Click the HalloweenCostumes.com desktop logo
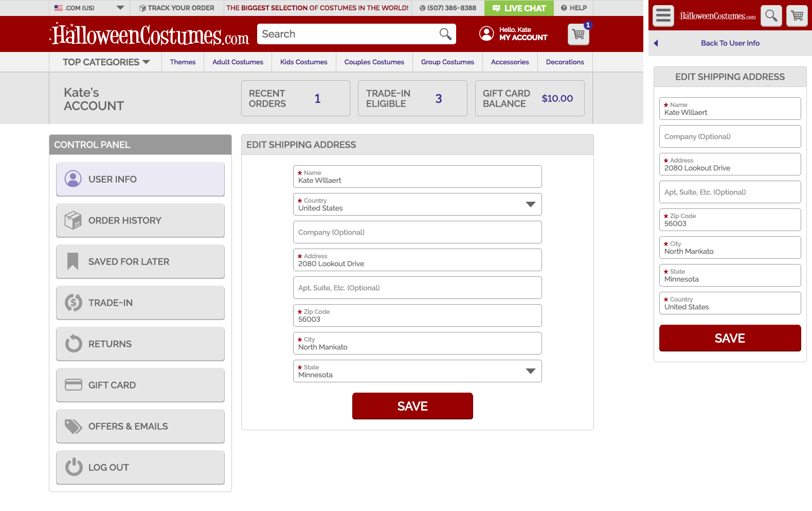The height and width of the screenshot is (511, 812). 149,34
